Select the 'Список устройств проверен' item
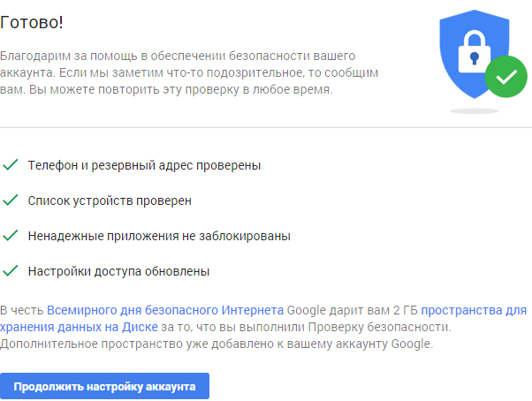Image resolution: width=532 pixels, height=401 pixels. tap(110, 200)
